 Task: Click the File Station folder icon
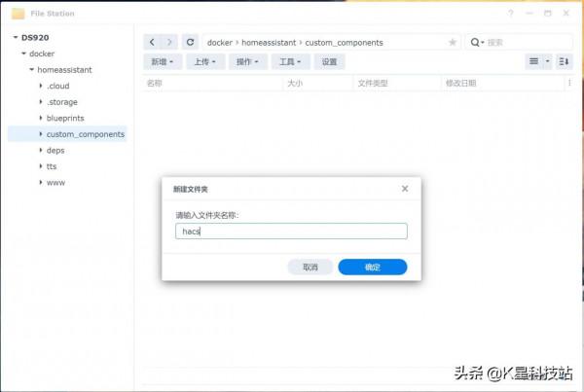(x=18, y=14)
